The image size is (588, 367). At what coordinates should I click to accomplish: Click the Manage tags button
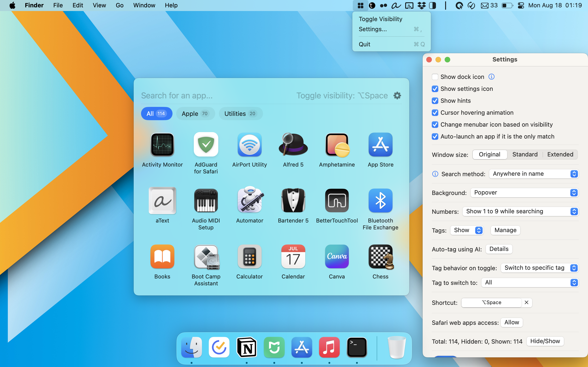pyautogui.click(x=505, y=230)
